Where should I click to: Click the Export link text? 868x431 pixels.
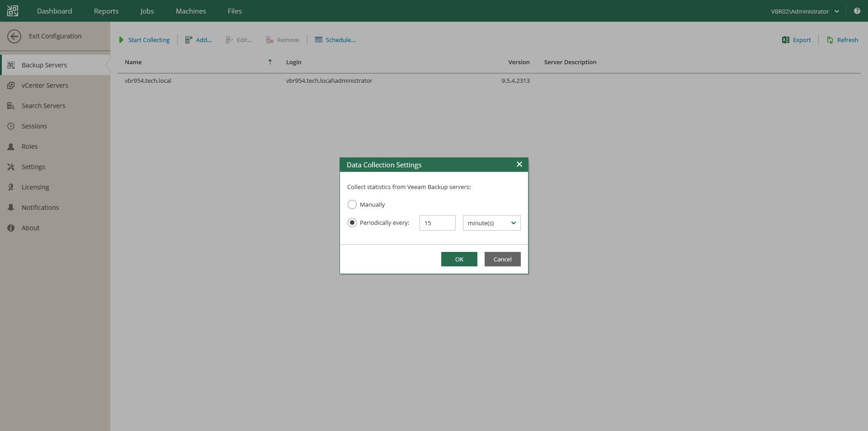tap(802, 40)
